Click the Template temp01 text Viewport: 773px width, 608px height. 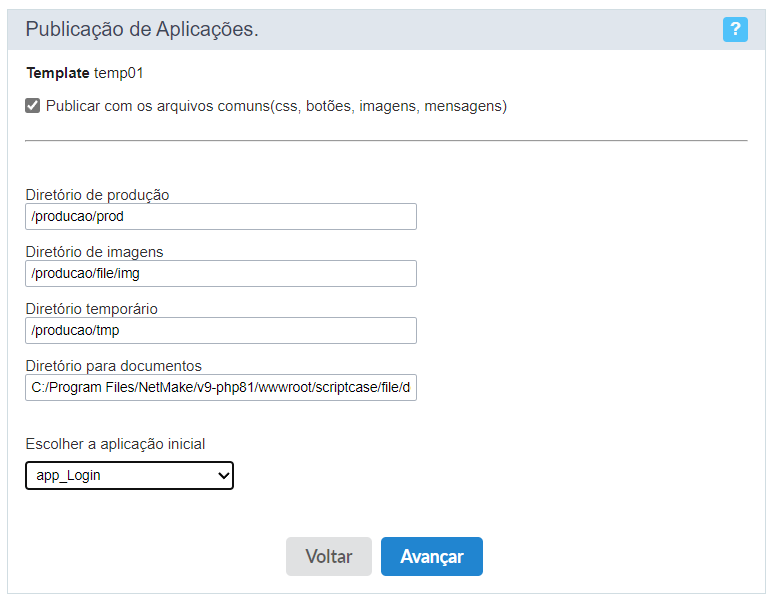(85, 73)
